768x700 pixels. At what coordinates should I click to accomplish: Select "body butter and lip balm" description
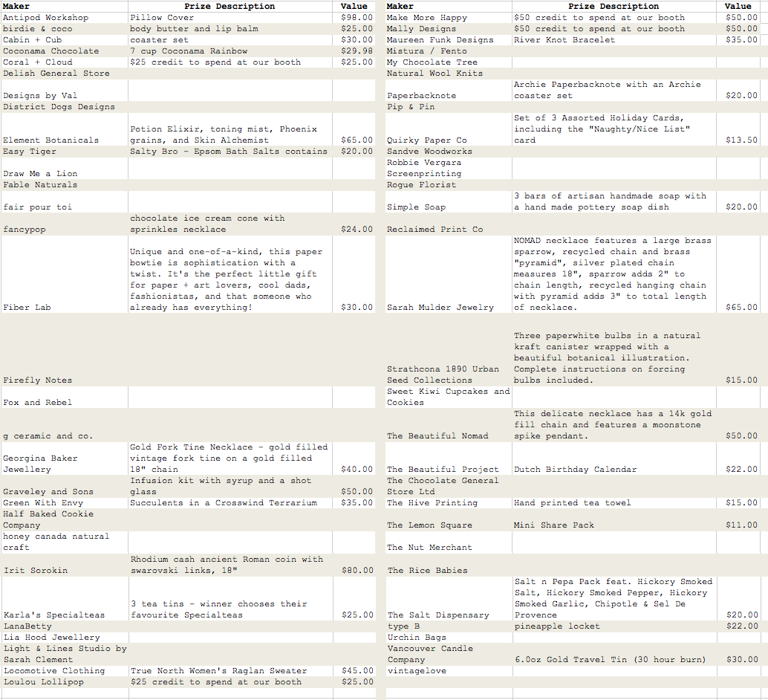230,29
